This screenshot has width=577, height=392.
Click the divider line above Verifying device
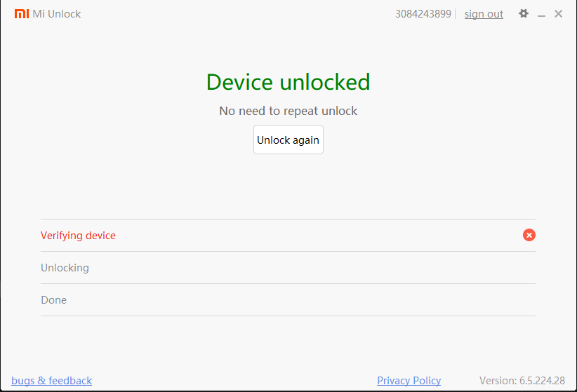pos(288,219)
